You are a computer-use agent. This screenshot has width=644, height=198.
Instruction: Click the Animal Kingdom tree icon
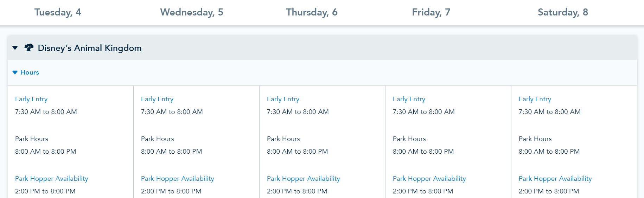(29, 47)
